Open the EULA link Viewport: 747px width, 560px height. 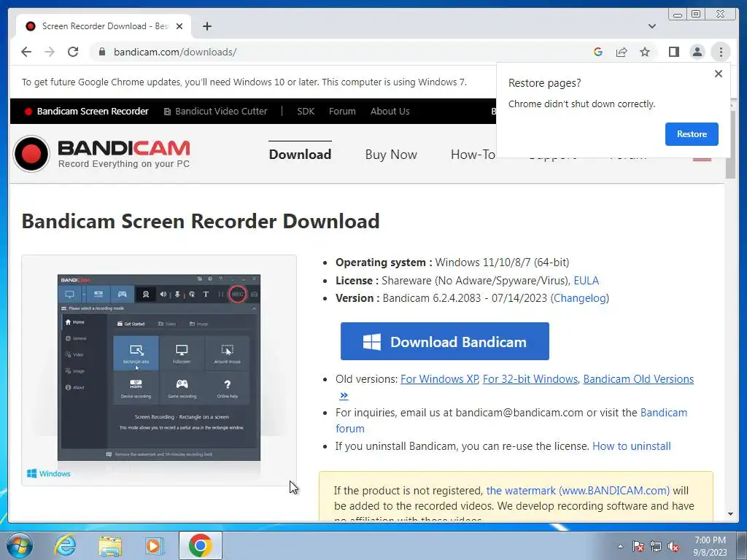586,281
